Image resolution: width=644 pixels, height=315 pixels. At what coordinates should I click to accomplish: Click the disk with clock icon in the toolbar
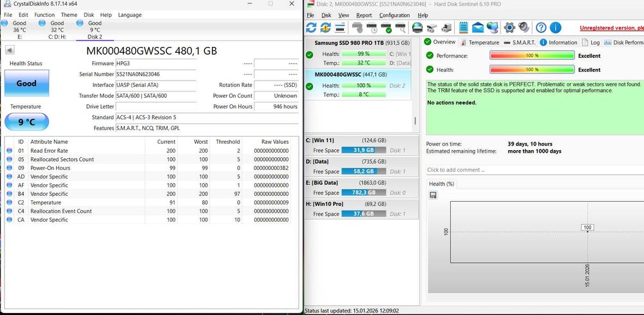point(372,28)
